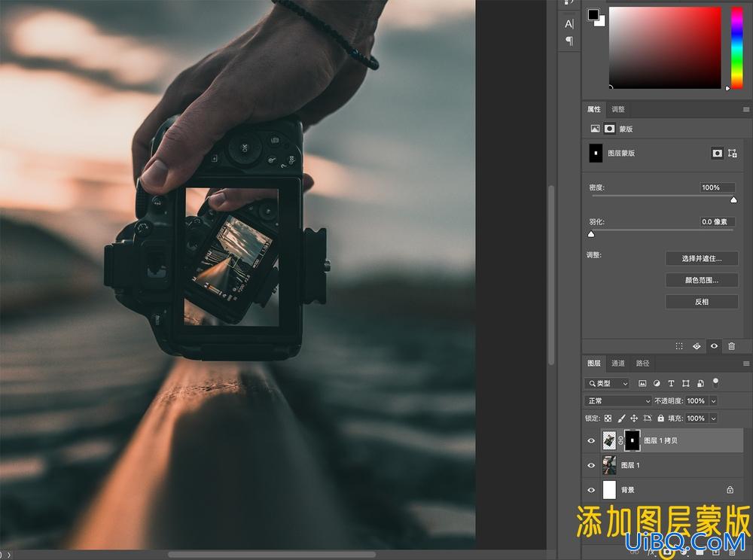Click the rainbow hue slider strip

pos(736,47)
